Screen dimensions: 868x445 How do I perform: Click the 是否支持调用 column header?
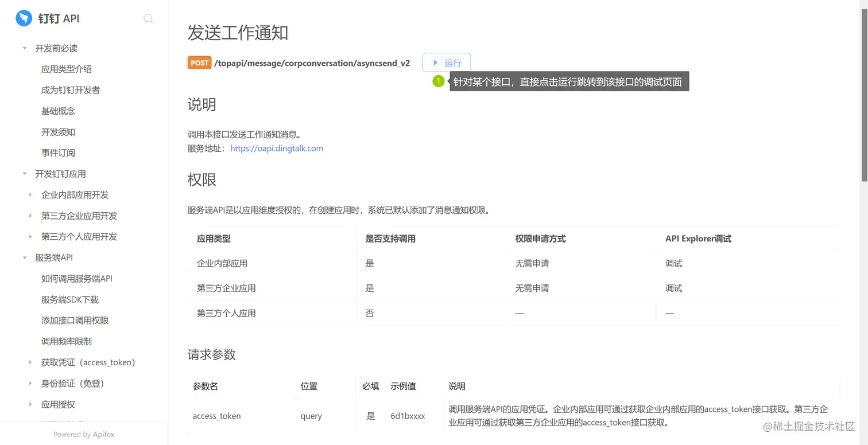coord(390,239)
